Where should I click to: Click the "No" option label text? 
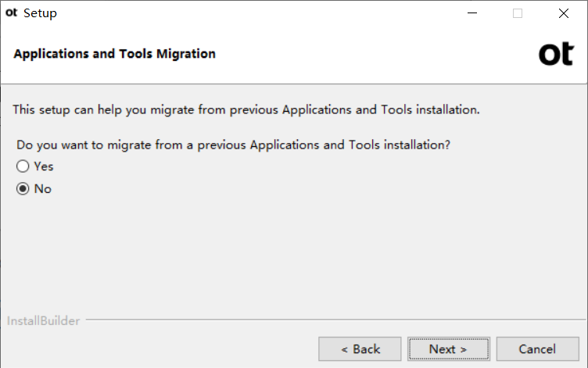tap(43, 189)
